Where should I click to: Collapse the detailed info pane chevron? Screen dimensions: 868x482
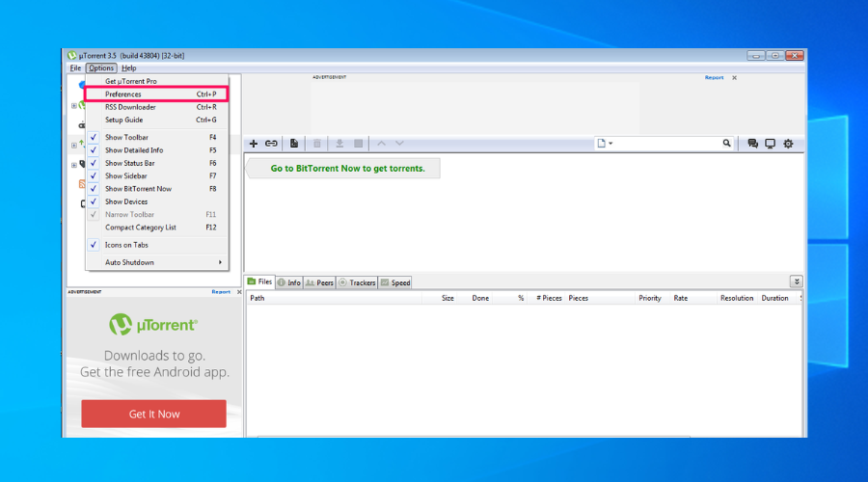(797, 281)
